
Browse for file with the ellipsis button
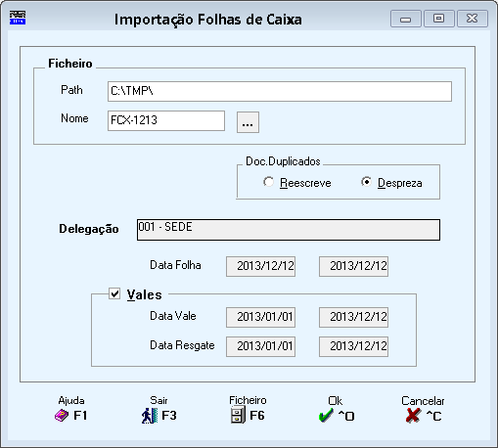248,122
